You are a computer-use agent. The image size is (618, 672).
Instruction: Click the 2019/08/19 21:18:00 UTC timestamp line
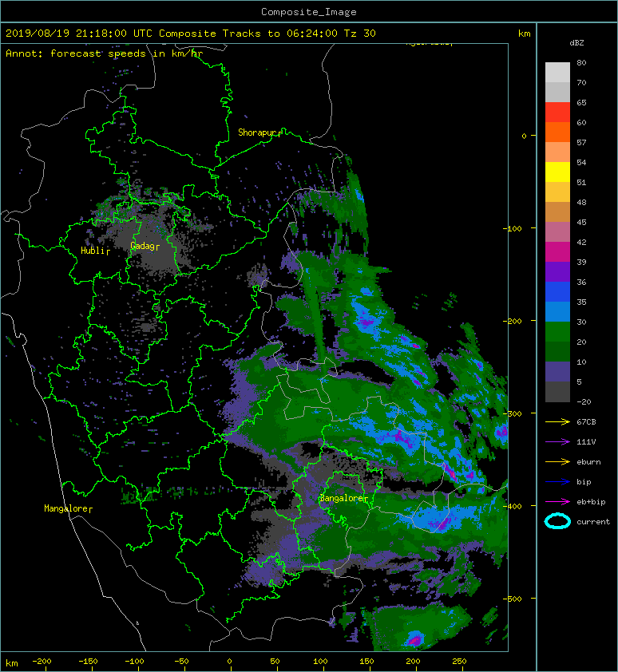point(190,34)
